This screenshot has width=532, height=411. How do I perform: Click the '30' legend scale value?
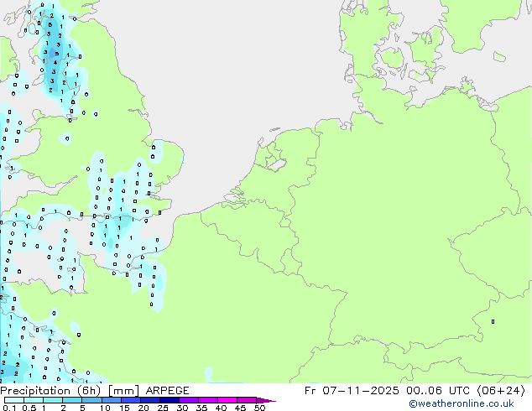(182, 408)
